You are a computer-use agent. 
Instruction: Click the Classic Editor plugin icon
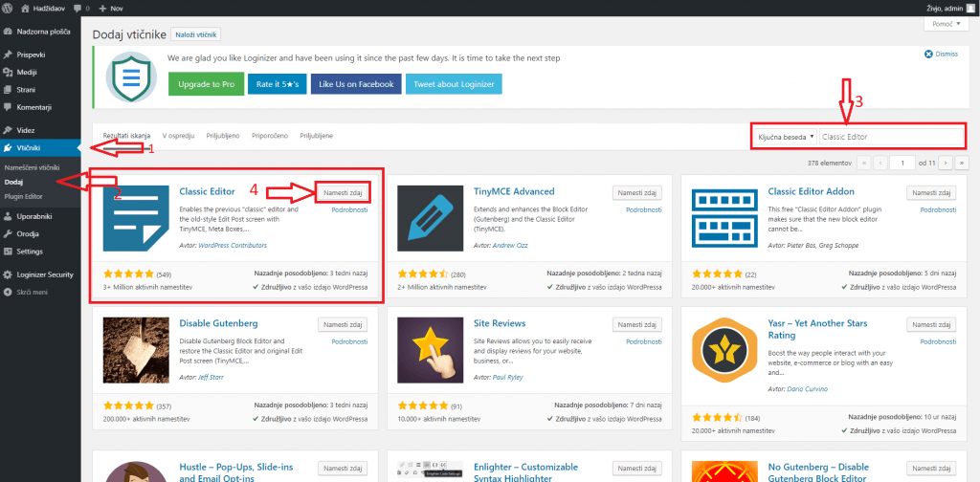[x=136, y=218]
